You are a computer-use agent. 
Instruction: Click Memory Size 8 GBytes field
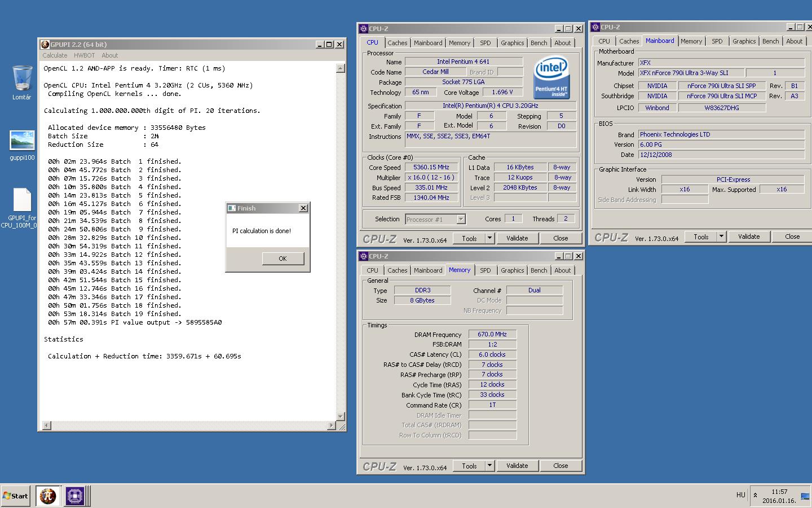click(422, 300)
